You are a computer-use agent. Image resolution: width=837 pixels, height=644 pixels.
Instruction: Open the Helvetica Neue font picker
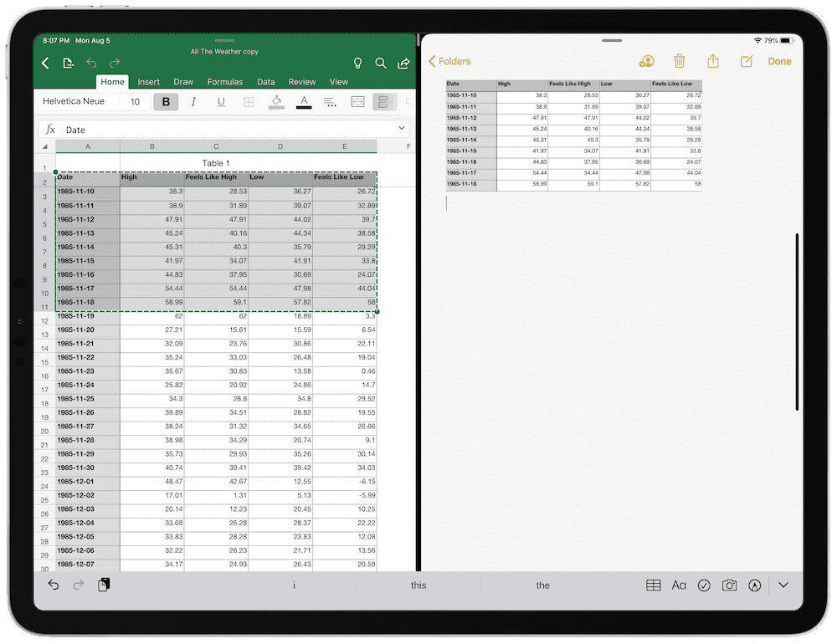74,102
